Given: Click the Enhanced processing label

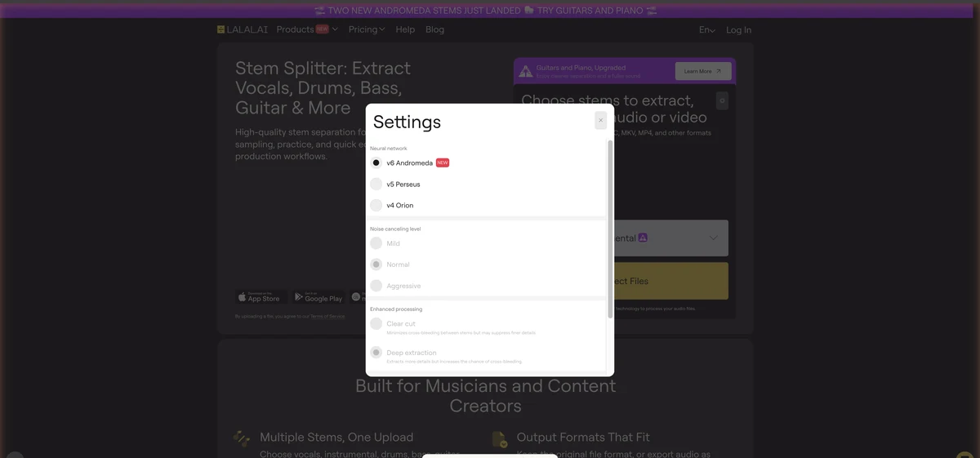Looking at the screenshot, I should click(x=396, y=309).
